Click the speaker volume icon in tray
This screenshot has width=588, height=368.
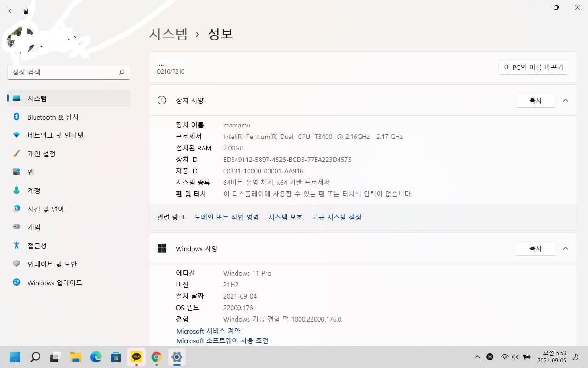pyautogui.click(x=515, y=356)
